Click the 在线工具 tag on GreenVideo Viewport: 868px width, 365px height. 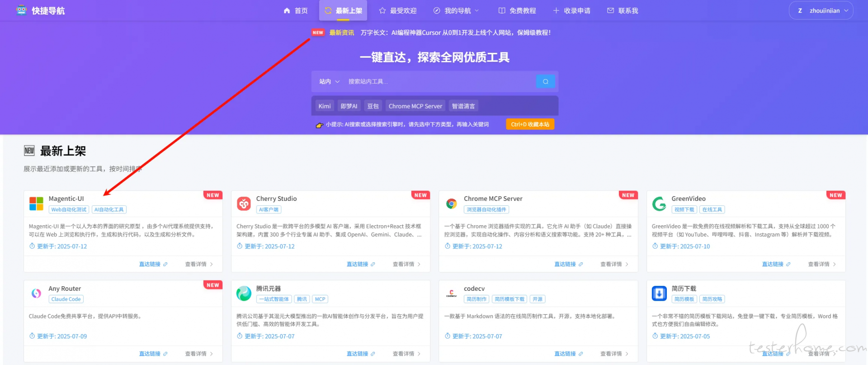coord(712,209)
